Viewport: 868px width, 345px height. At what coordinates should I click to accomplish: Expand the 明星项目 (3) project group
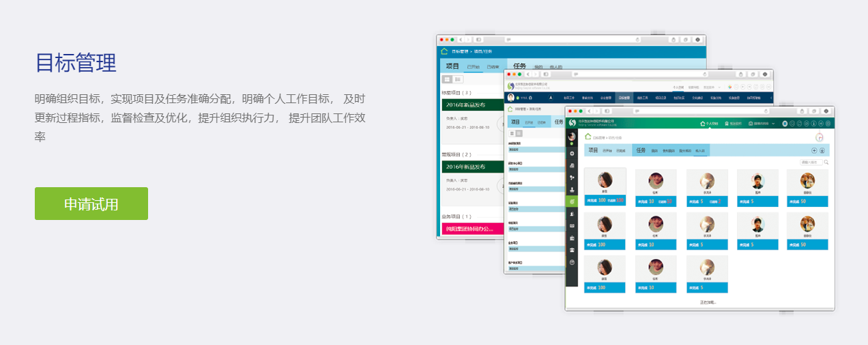tap(456, 92)
